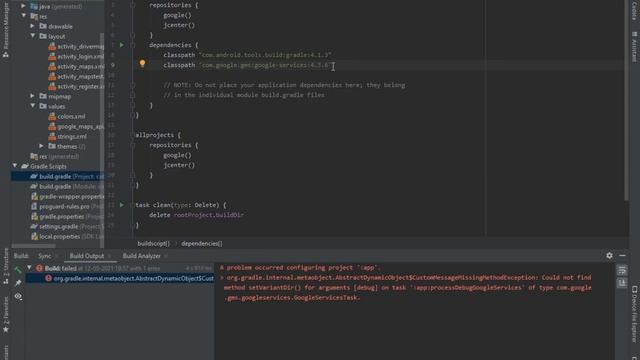This screenshot has height=360, width=640.
Task: Collapse the res folder
Action: click(x=23, y=16)
